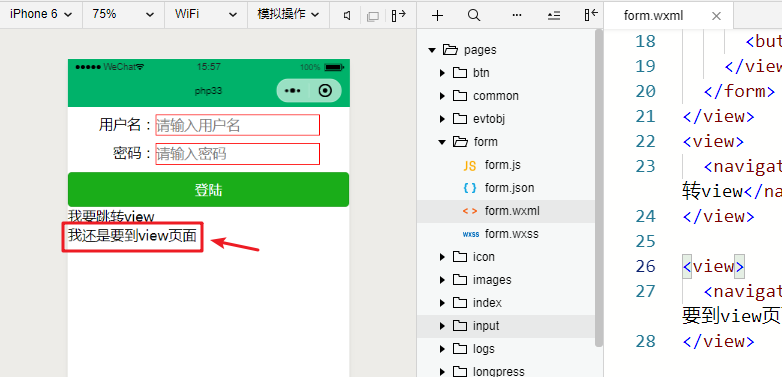Collapse the form folder
782x377 pixels.
point(441,142)
